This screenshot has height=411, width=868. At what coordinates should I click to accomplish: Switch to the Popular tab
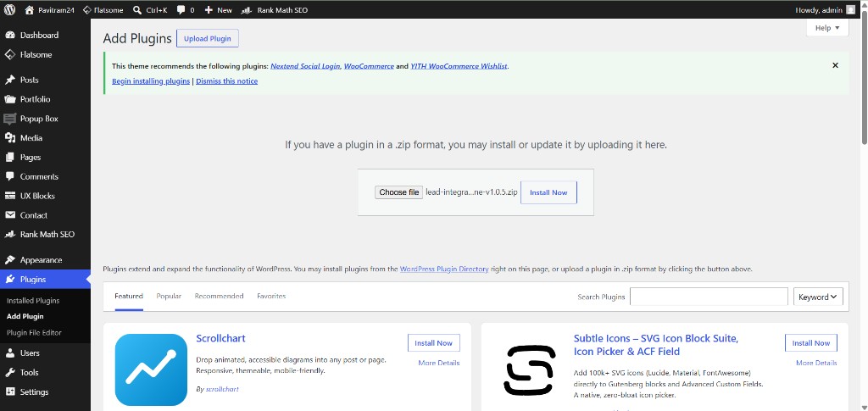169,297
